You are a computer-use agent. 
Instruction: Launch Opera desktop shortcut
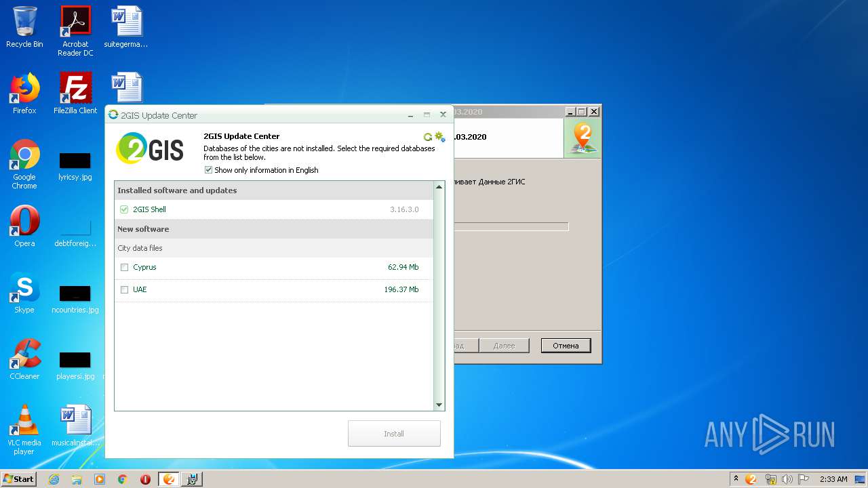24,226
